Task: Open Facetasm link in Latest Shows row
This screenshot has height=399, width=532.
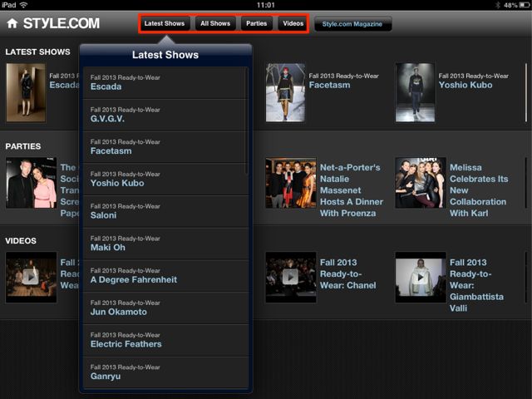Action: tap(329, 85)
